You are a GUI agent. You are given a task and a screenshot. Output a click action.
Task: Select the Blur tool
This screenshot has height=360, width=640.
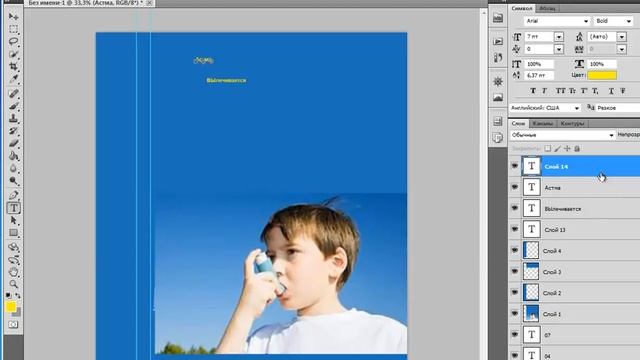[x=13, y=168]
